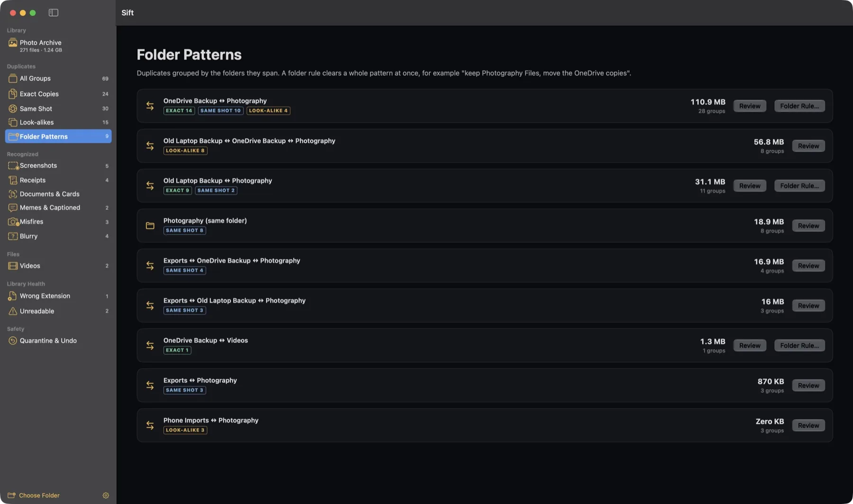Open Unreadable warning triangle icon

[13, 311]
